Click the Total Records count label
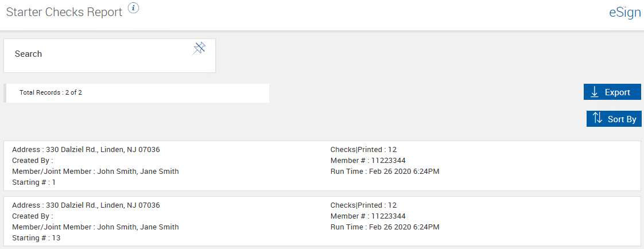The image size is (644, 249). click(x=55, y=92)
